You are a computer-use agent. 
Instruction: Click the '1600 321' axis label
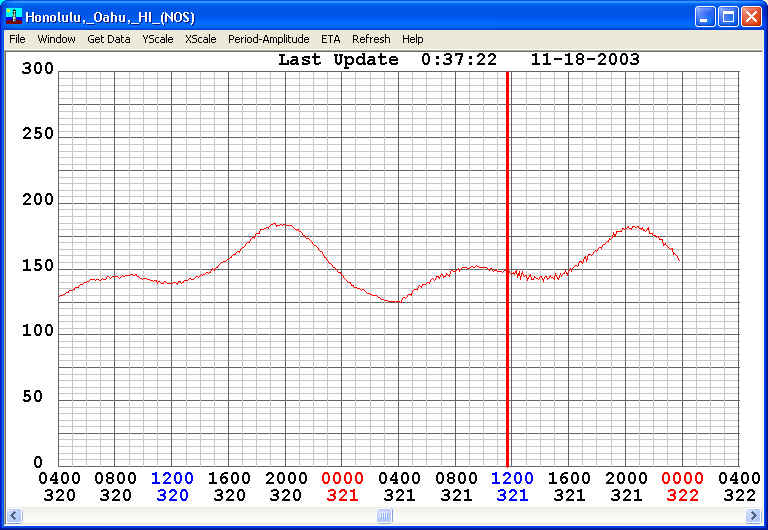(x=569, y=486)
